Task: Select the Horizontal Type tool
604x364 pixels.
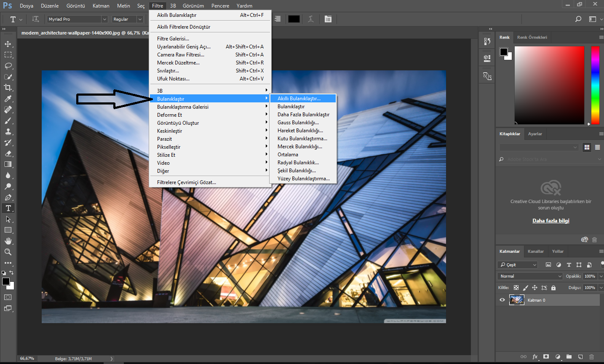Action: pyautogui.click(x=8, y=208)
